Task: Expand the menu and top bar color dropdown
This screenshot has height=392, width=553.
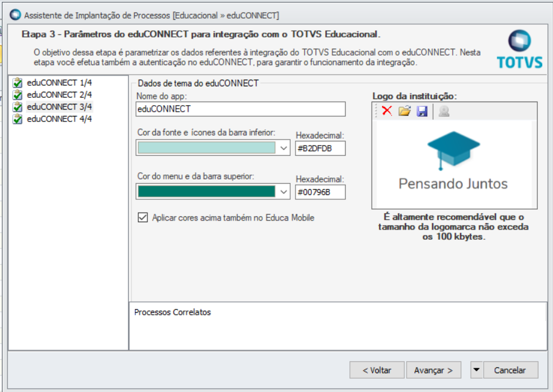Action: 283,191
